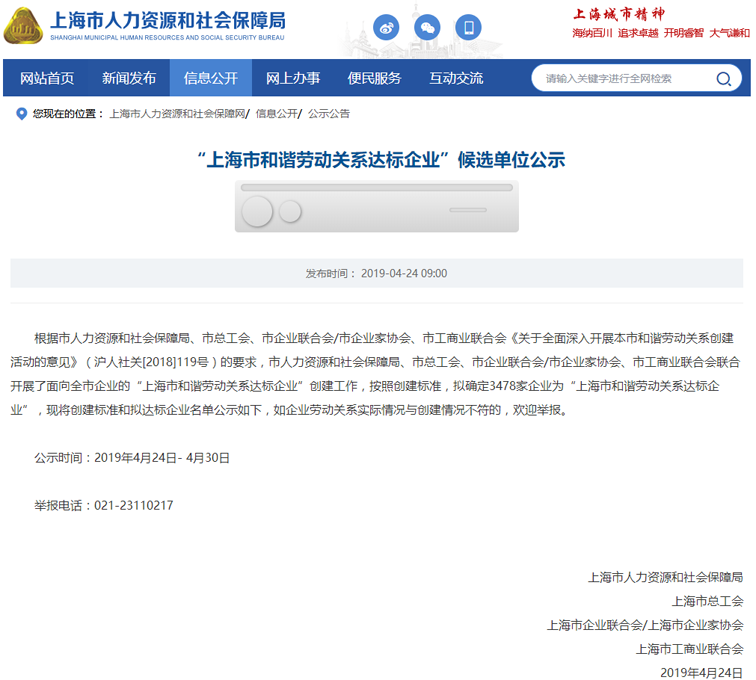Click the text 公示时间：2019年4月24日- 4月30日

pos(132,458)
